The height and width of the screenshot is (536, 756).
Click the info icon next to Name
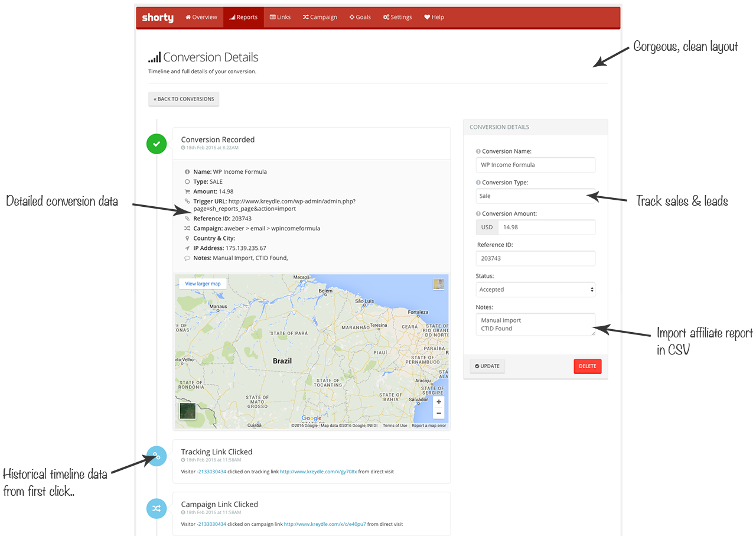[187, 172]
